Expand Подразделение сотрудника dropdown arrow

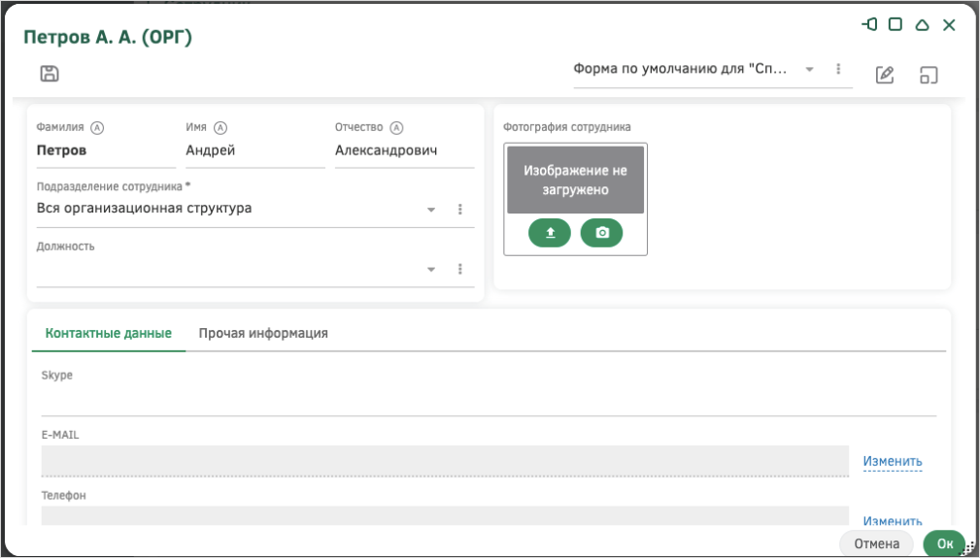[x=431, y=210]
